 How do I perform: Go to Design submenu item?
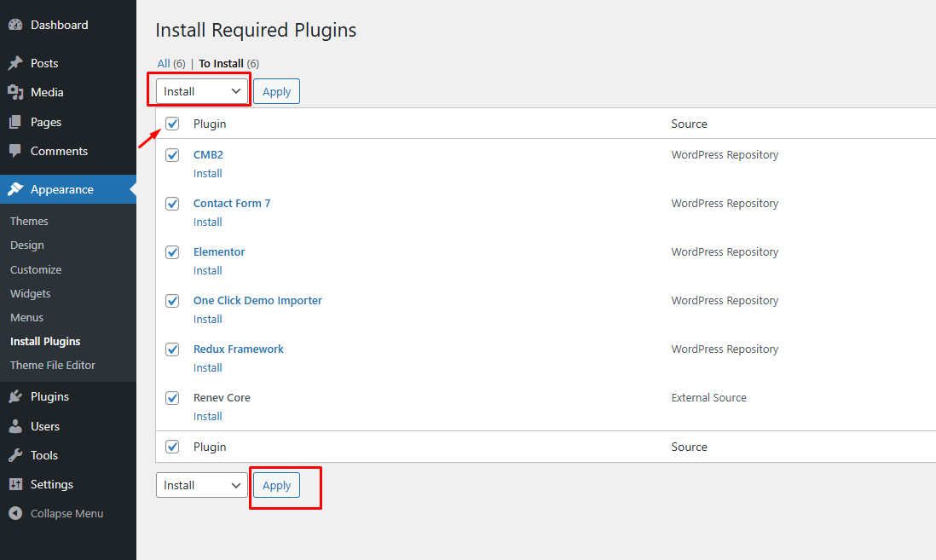27,245
